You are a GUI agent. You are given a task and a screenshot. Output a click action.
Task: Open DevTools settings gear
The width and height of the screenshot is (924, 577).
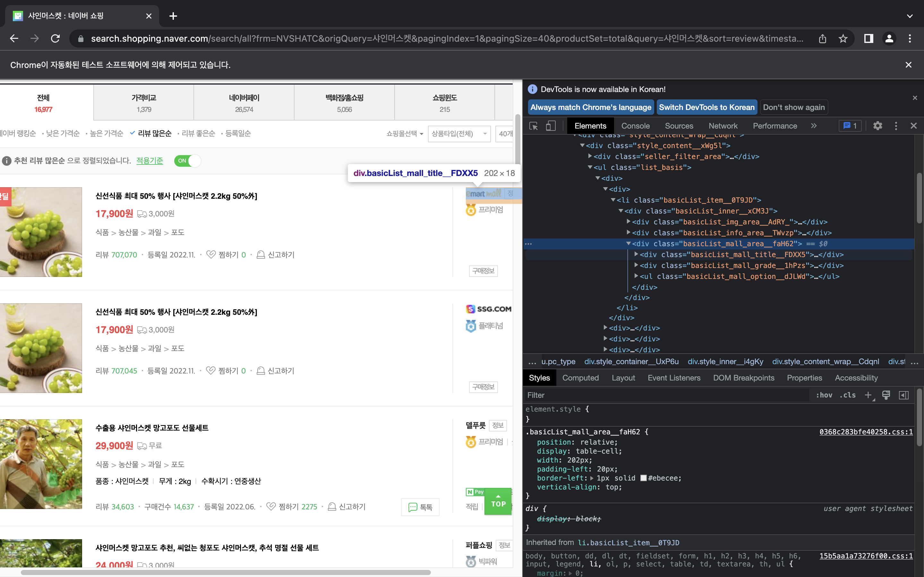pyautogui.click(x=877, y=126)
